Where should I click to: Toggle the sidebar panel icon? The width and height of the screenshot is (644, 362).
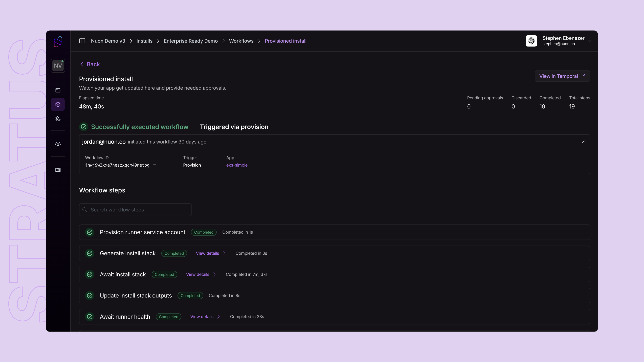click(82, 41)
